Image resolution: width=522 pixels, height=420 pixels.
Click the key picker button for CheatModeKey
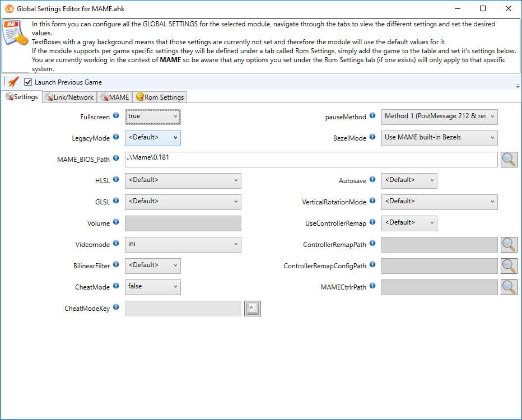click(253, 309)
